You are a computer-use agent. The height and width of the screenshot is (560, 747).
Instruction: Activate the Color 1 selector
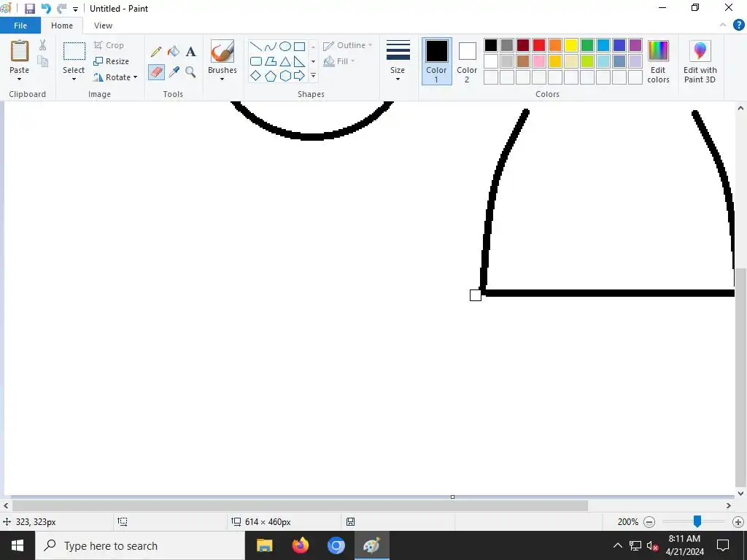tap(436, 61)
